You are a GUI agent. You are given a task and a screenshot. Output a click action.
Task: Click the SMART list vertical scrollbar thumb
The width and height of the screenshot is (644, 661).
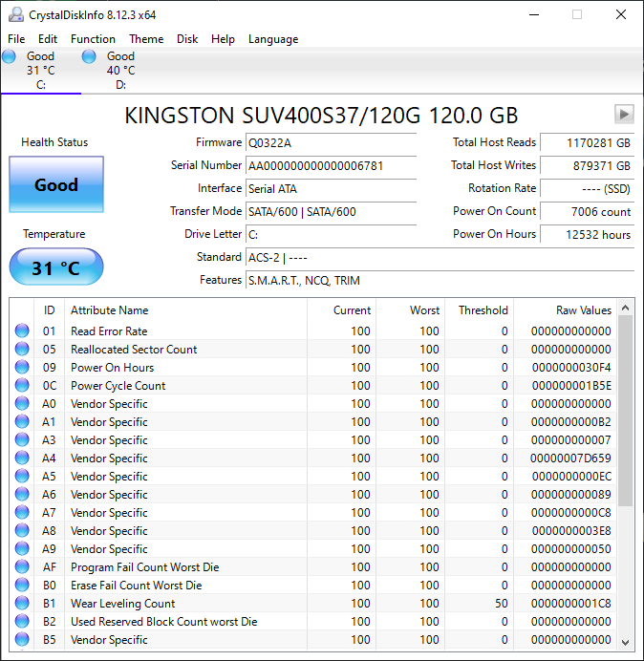(x=626, y=411)
